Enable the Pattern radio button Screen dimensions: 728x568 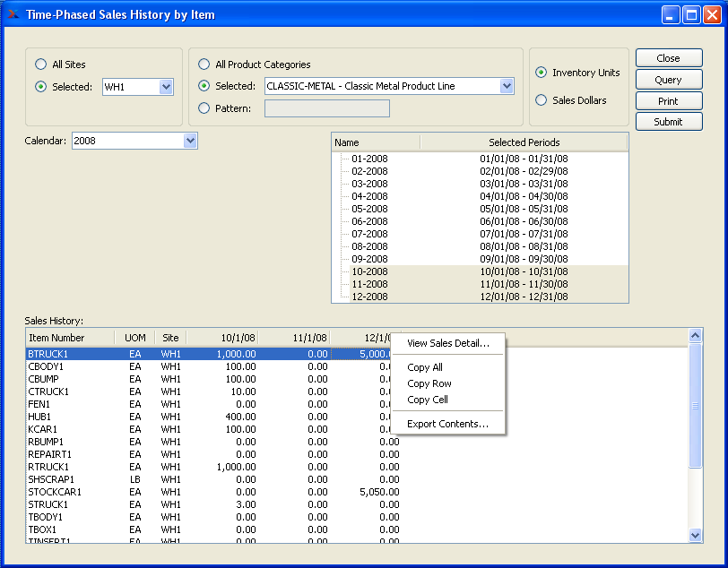tap(204, 108)
